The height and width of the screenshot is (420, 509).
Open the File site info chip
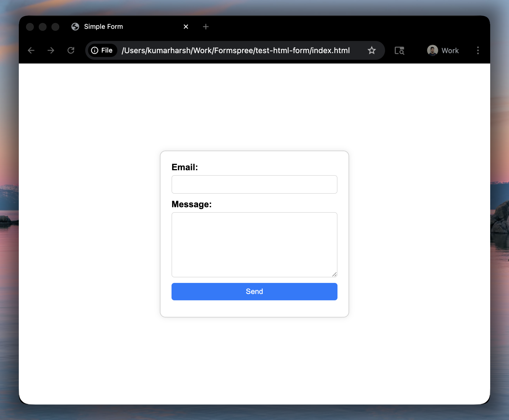click(102, 50)
